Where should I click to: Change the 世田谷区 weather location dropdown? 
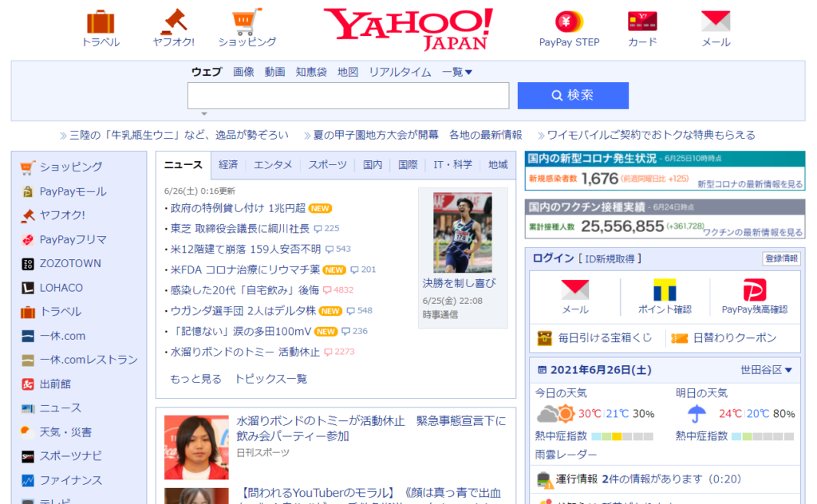coord(766,370)
